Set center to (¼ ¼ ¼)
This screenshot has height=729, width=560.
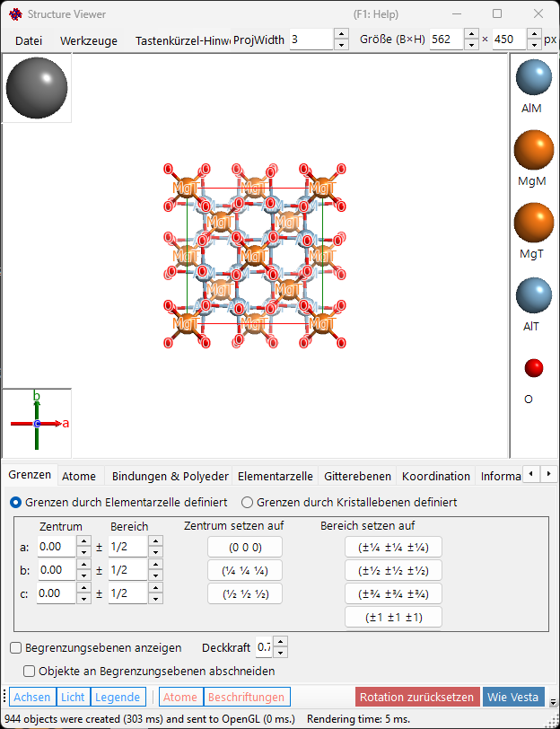245,570
